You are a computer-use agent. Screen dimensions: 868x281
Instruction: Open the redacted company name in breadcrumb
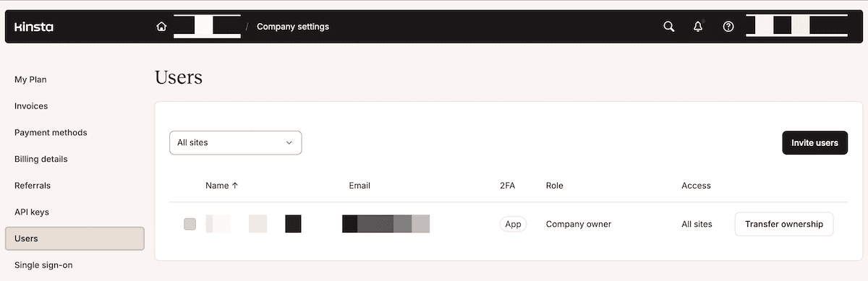point(207,27)
